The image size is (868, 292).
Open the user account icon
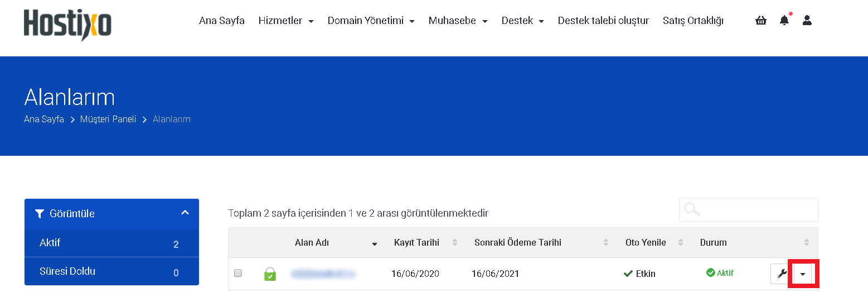807,21
